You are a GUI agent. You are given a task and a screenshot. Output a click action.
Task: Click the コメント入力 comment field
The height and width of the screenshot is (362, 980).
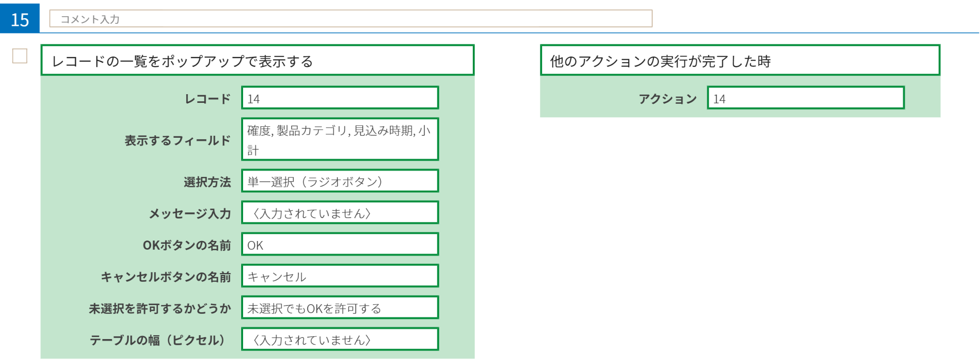pyautogui.click(x=351, y=19)
